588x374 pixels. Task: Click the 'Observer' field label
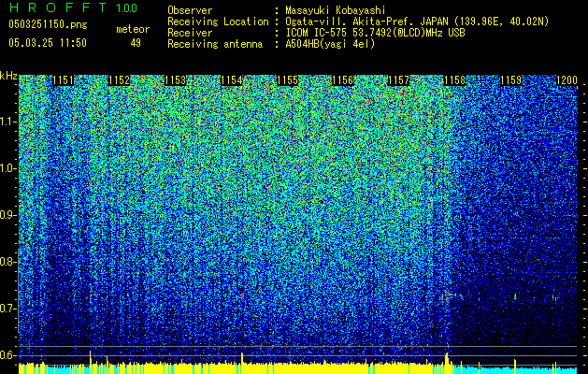click(x=190, y=10)
